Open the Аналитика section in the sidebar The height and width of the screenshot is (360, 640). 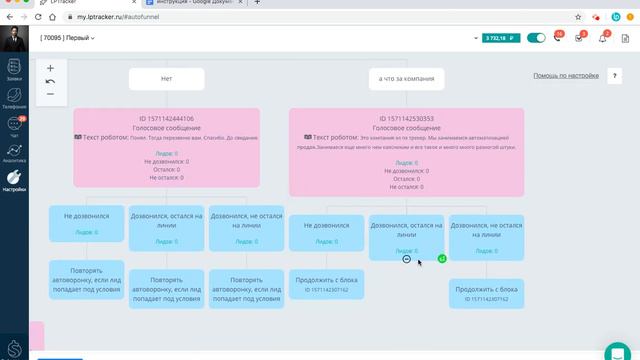pos(14,154)
